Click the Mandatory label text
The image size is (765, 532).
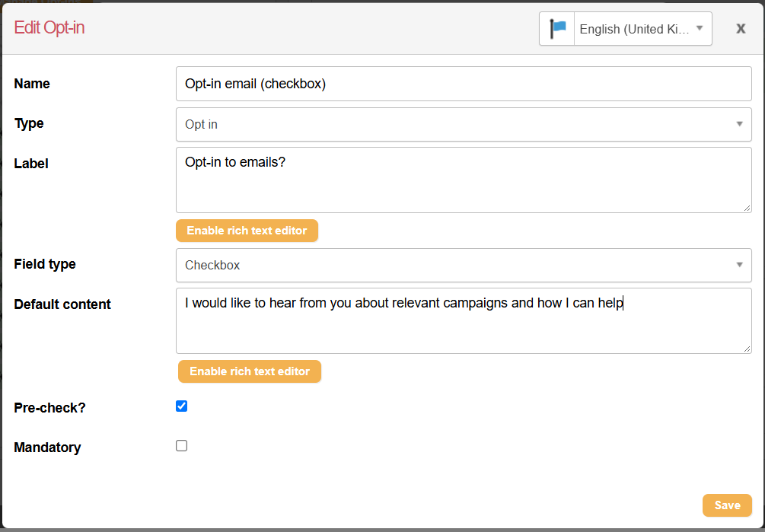pos(47,448)
